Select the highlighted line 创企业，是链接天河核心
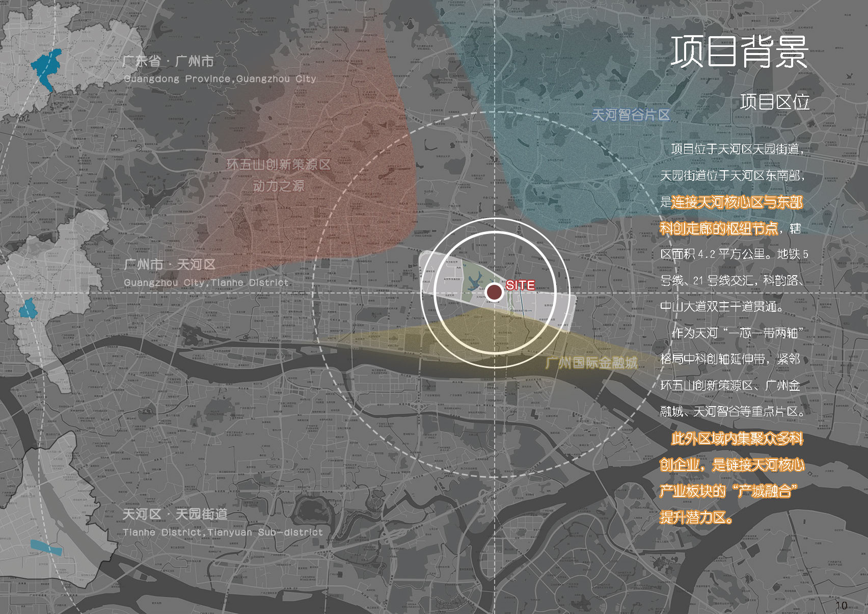 click(732, 465)
